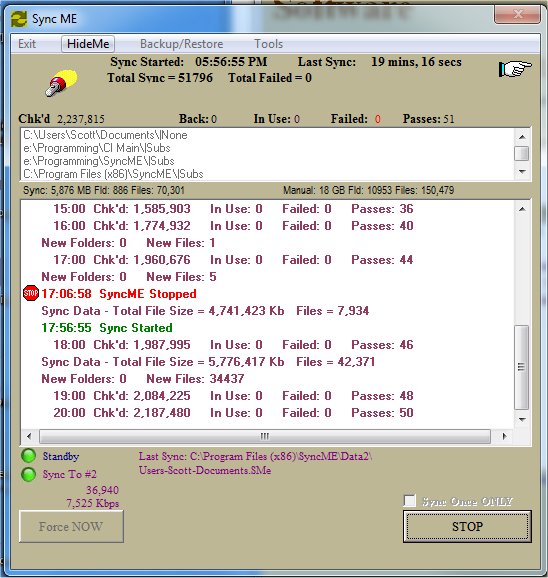Click the Sync Started 05:56:55 PM text
Viewport: 548px width, 578px height.
[x=189, y=62]
